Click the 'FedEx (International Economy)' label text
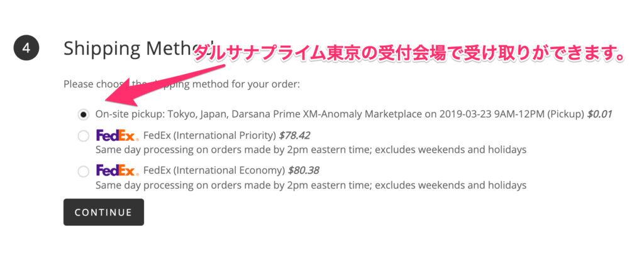Screen dimensions: 644x262 [214, 170]
